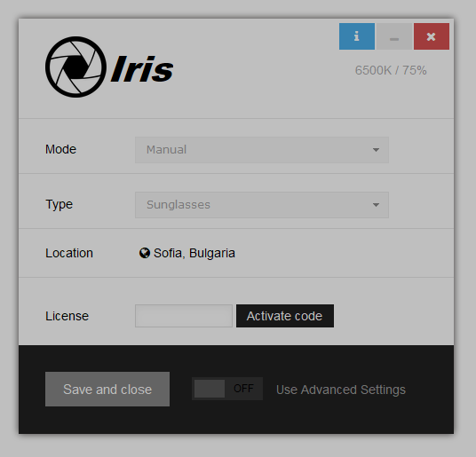This screenshot has height=457, width=476.
Task: Click the Save and close button
Action: pos(107,389)
